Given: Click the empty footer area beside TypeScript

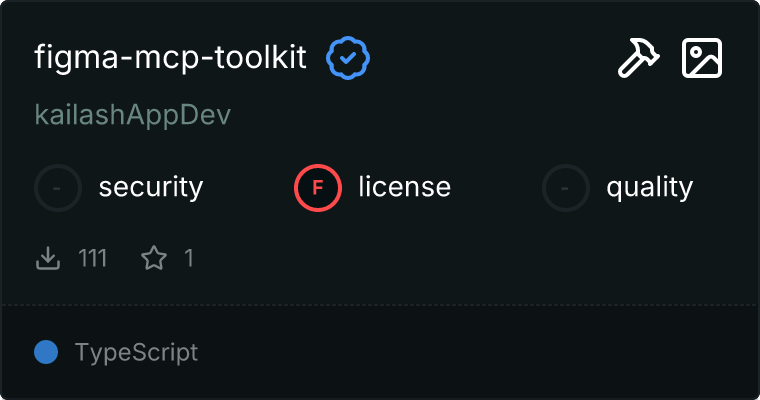Looking at the screenshot, I should click(480, 352).
